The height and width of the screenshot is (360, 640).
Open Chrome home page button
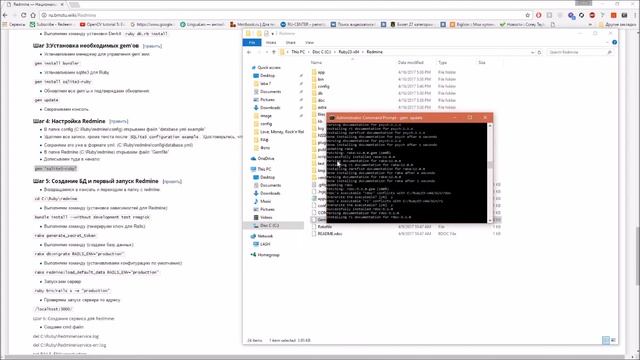click(x=33, y=15)
